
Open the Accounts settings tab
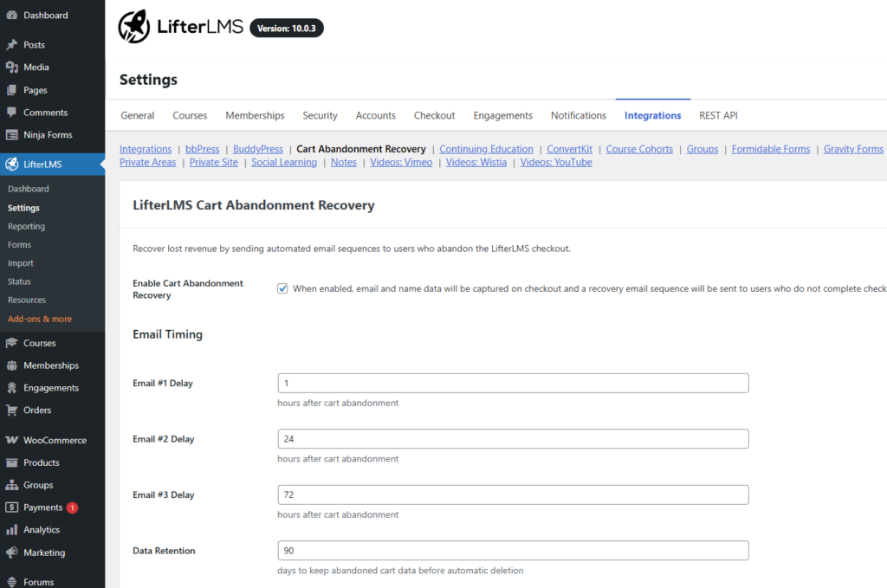click(376, 115)
